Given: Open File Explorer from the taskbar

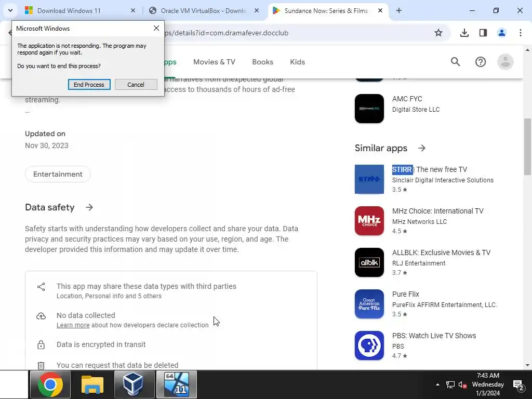Looking at the screenshot, I should point(92,384).
